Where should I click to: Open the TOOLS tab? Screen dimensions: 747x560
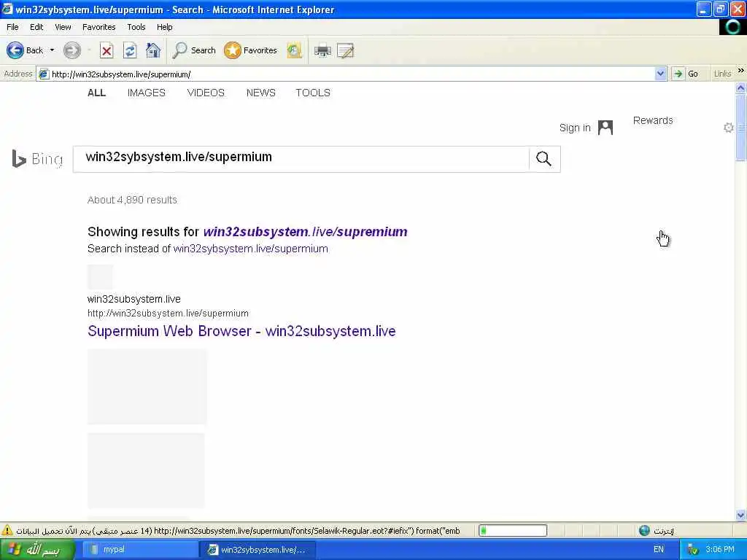(x=312, y=93)
